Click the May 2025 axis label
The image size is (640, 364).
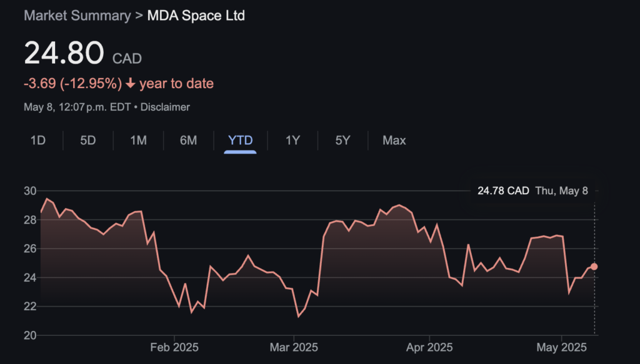[562, 347]
